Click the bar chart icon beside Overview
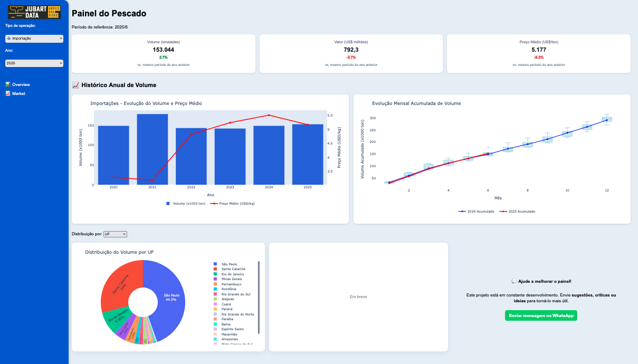The width and height of the screenshot is (638, 364). click(x=8, y=84)
